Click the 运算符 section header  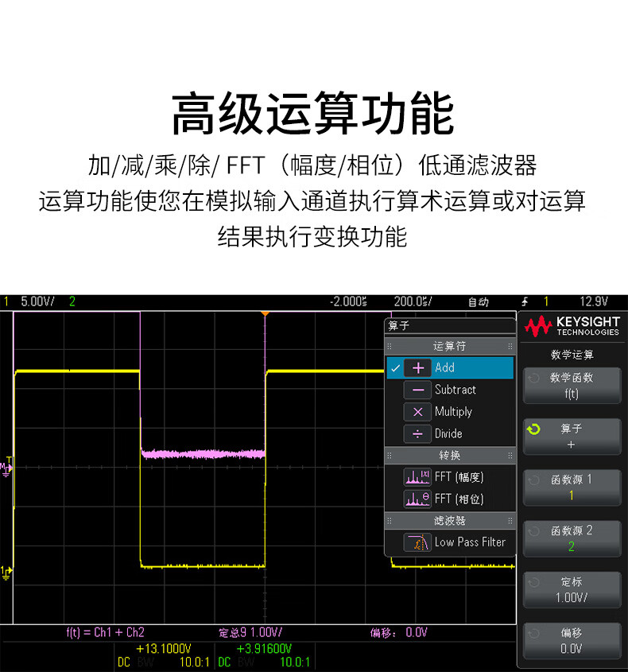pyautogui.click(x=450, y=346)
